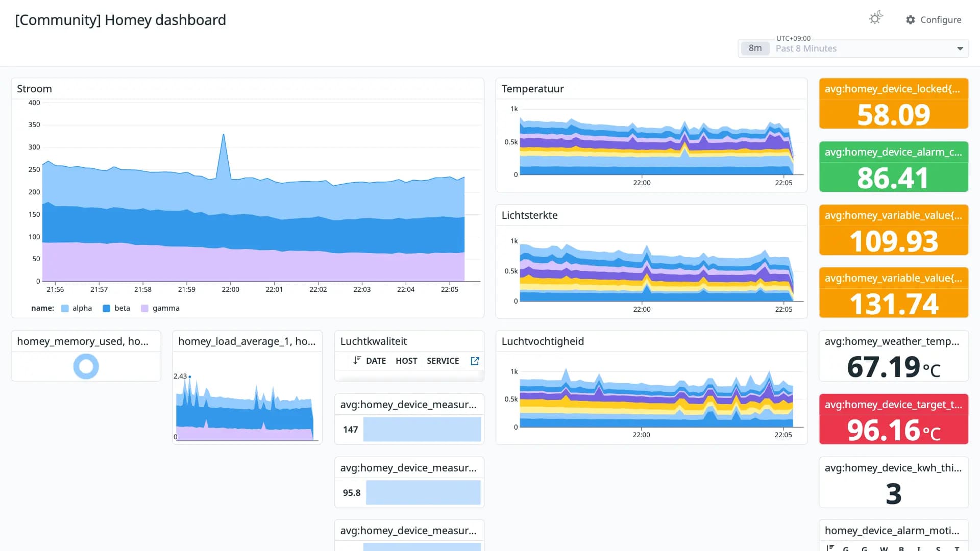Click the spike peak in Stroom chart
Viewport: 980px width, 551px height.
(x=224, y=135)
